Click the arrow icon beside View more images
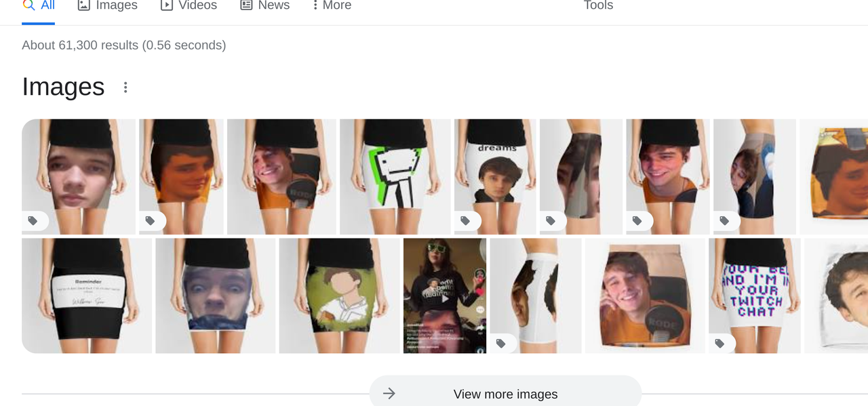The image size is (868, 406). coord(389,394)
